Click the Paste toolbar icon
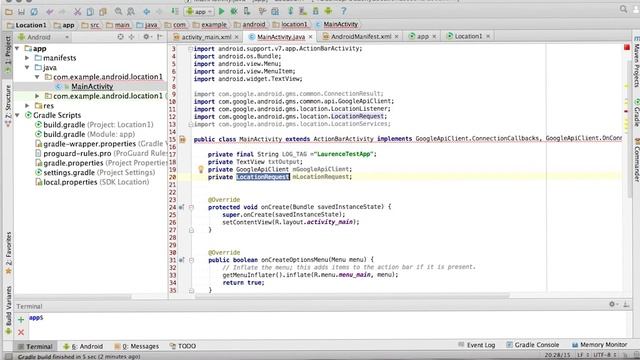 (103, 12)
